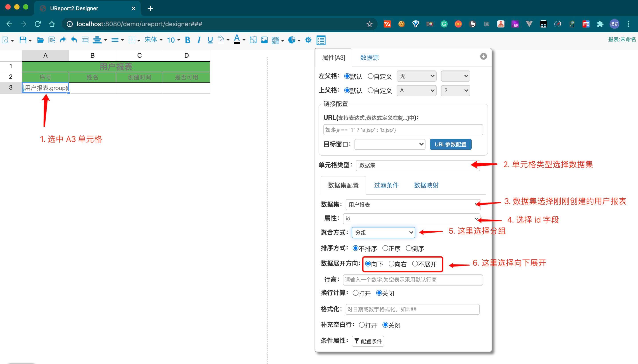Undo the last action
638x364 pixels.
74,40
